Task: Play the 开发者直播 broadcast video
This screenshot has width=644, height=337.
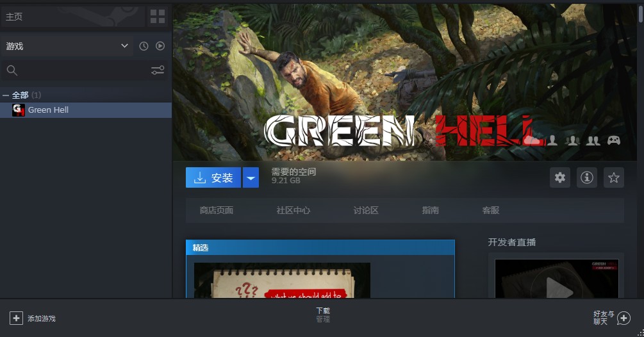Action: [x=557, y=279]
